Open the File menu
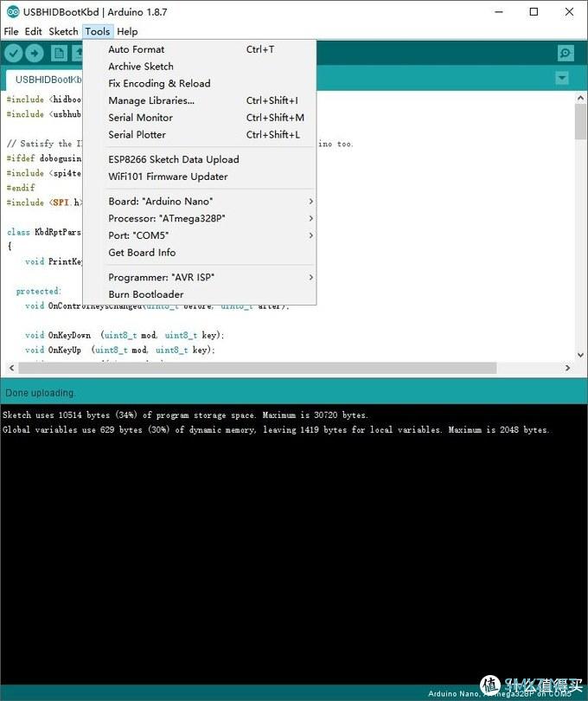588x701 pixels. (11, 31)
